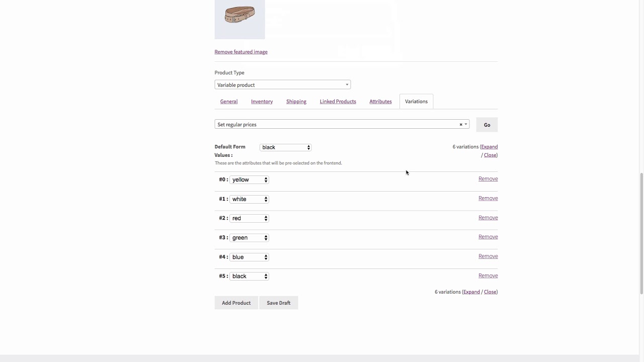Click the belt featured image thumbnail
644x362 pixels.
[x=239, y=20]
